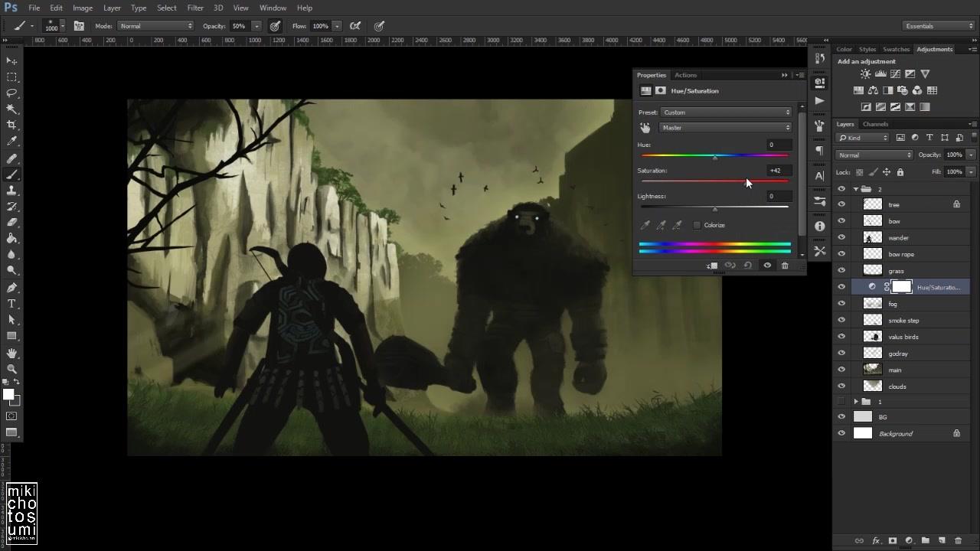980x551 pixels.
Task: Click the Saturation value field
Action: (779, 171)
